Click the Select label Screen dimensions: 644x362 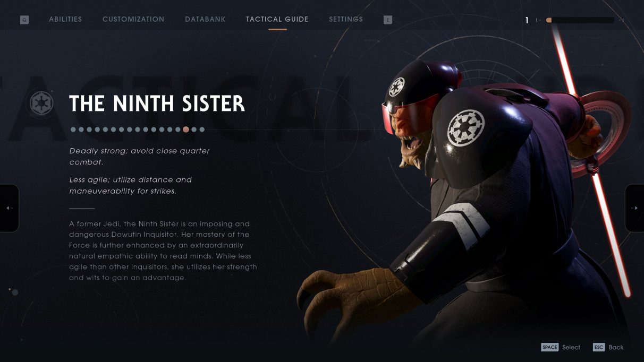[571, 347]
